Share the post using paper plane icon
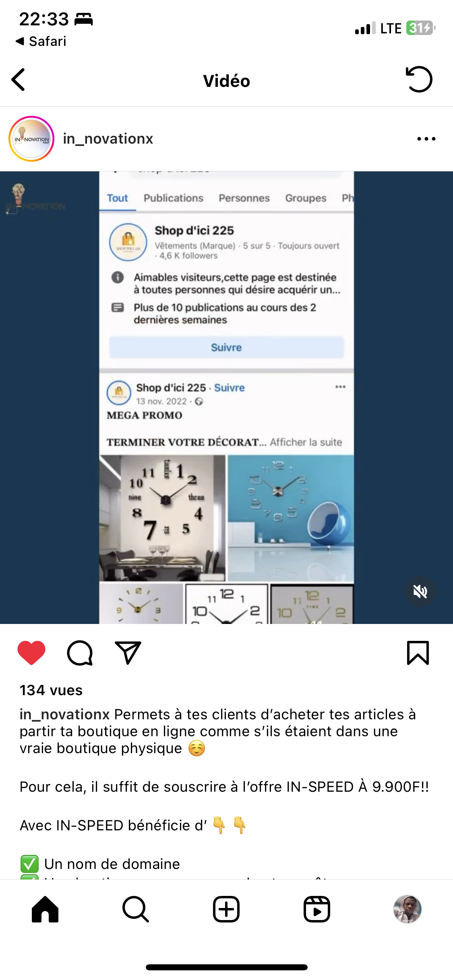This screenshot has width=453, height=980. pos(128,653)
